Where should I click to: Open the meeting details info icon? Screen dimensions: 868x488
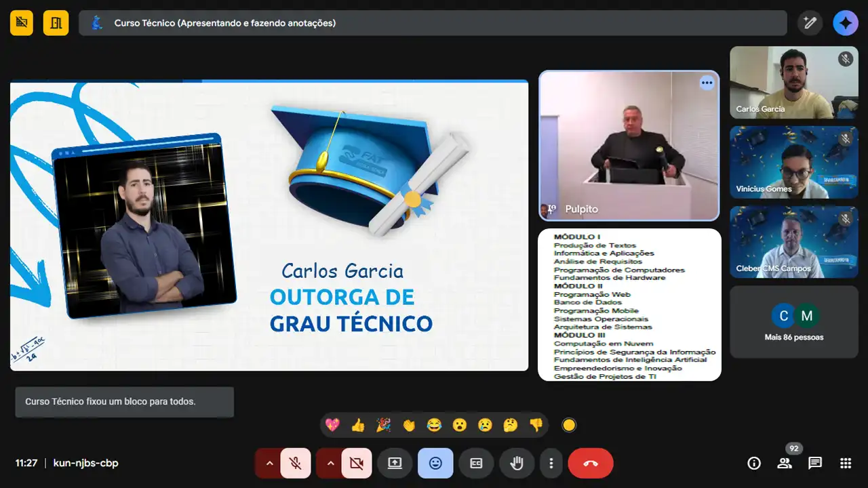pyautogui.click(x=753, y=464)
